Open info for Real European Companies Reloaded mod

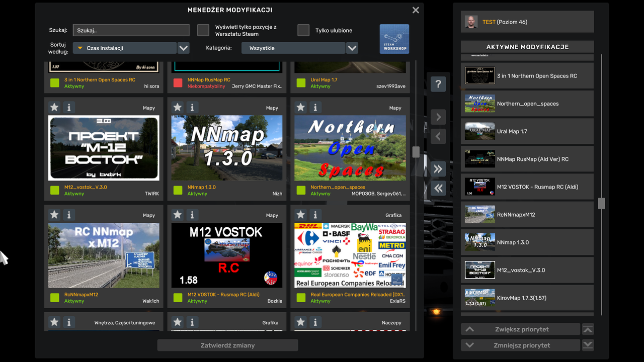(315, 215)
